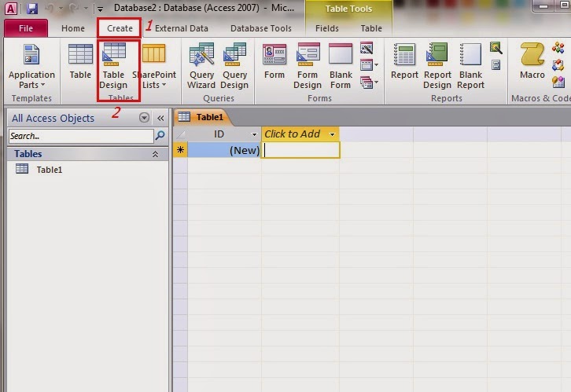Click the Labels icon in Reports group
The image size is (571, 392).
495,65
